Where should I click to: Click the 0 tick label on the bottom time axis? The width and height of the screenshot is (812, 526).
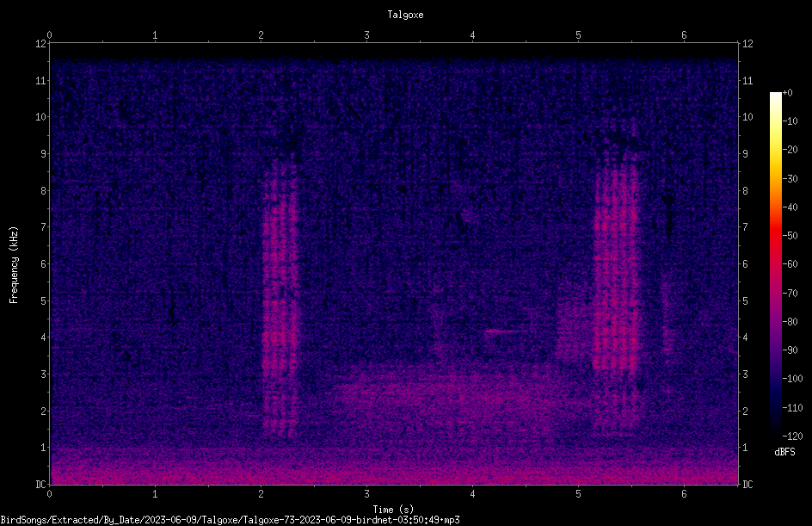[x=49, y=494]
